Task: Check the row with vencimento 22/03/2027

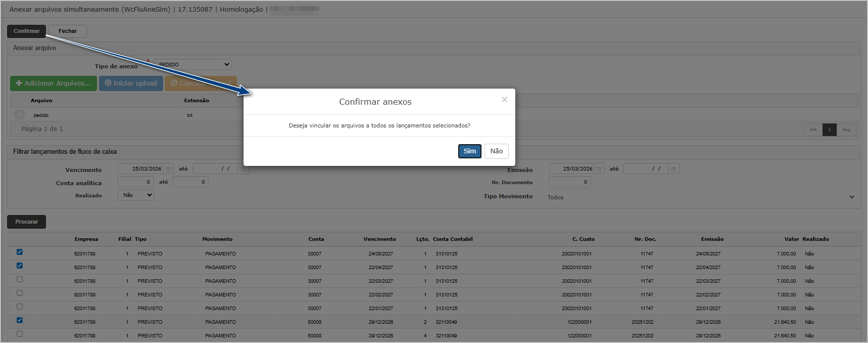Action: [x=20, y=279]
